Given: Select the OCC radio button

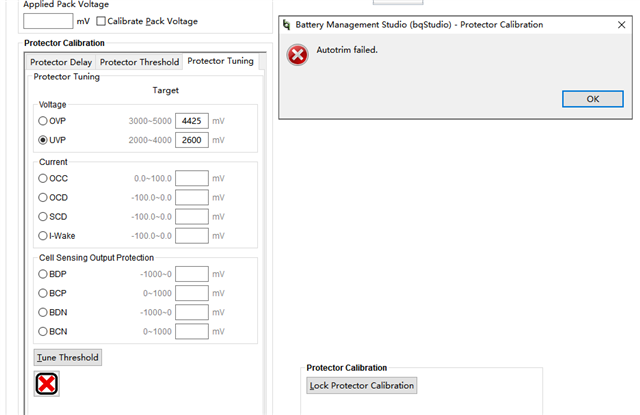Looking at the screenshot, I should 43,178.
